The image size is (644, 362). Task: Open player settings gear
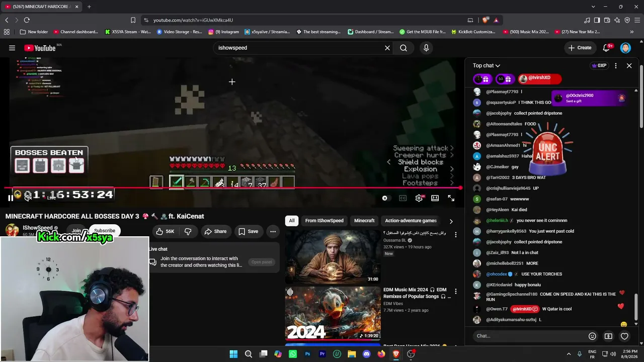[419, 198]
